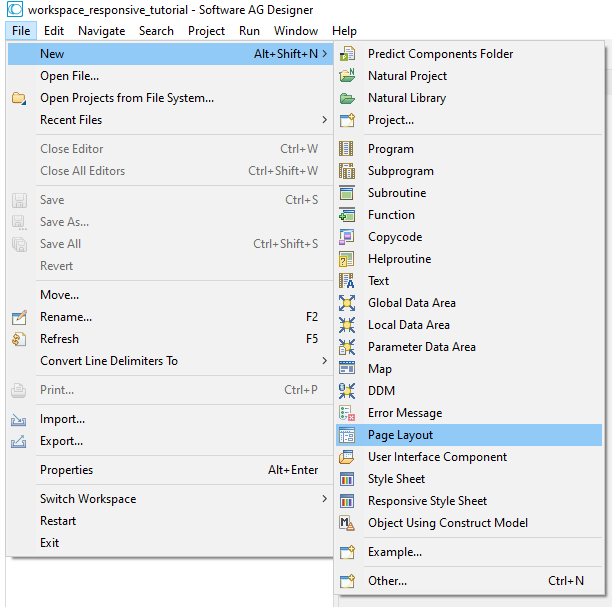Click the Page Layout icon in submenu
Screen dimensions: 612x607
coord(347,435)
